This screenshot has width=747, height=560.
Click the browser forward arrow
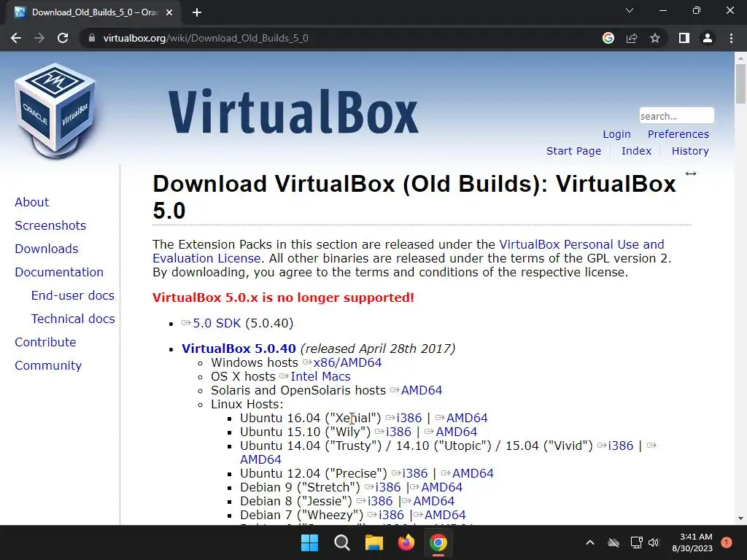click(x=39, y=38)
